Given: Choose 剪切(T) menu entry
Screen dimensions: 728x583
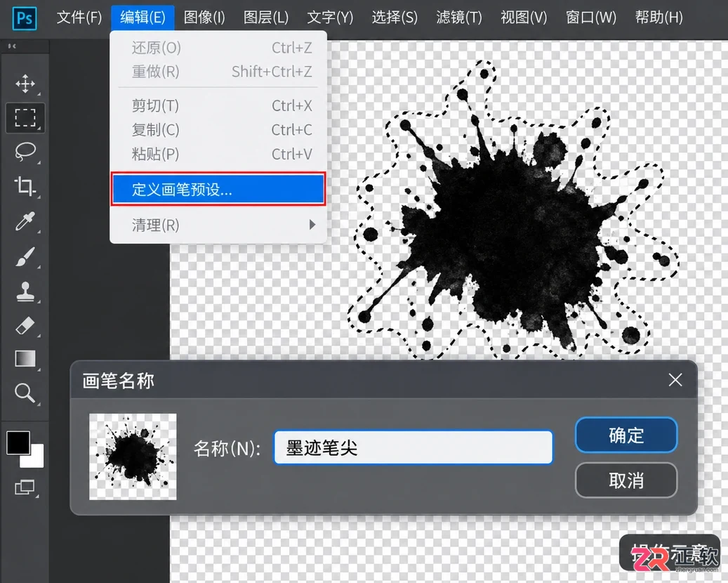Looking at the screenshot, I should coord(218,105).
